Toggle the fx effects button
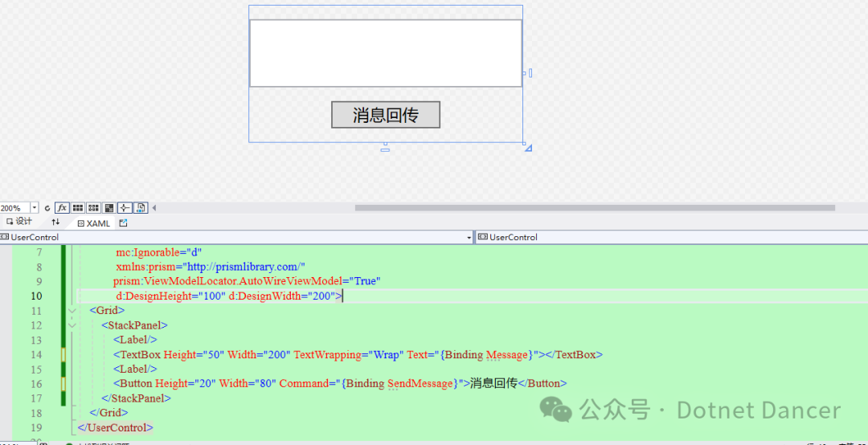 [x=62, y=208]
